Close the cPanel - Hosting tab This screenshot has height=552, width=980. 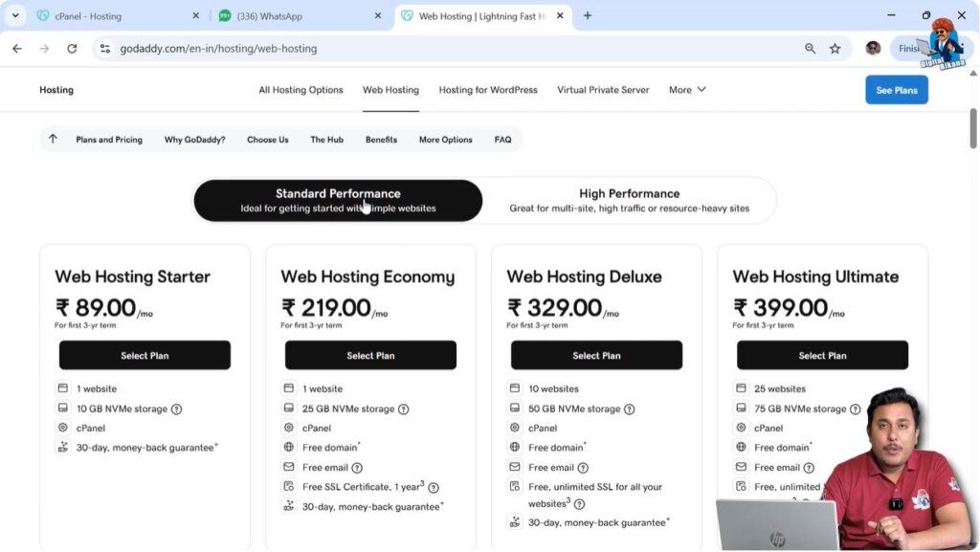195,15
